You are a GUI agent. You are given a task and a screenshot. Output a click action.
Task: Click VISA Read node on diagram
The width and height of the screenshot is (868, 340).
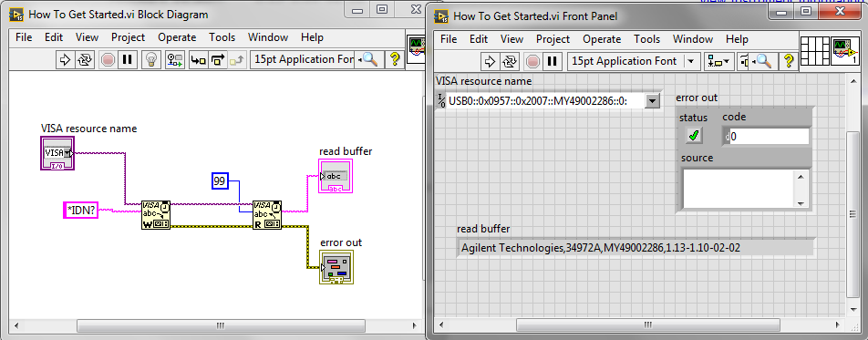[x=267, y=214]
